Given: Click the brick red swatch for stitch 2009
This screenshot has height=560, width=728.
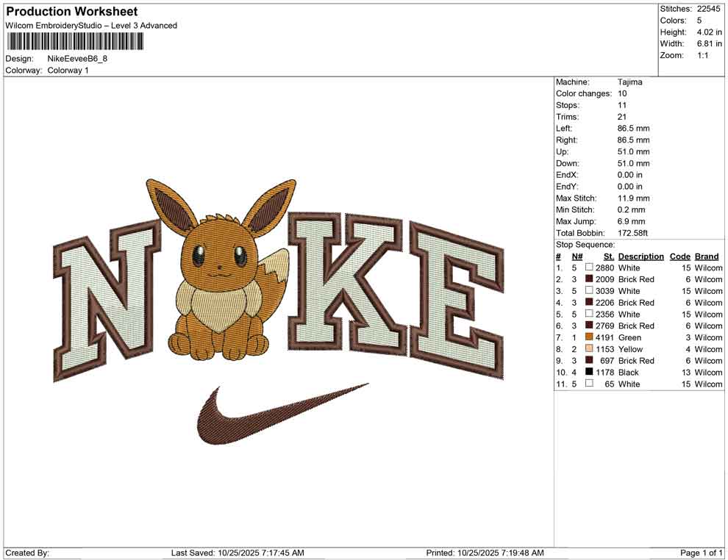Looking at the screenshot, I should click(589, 279).
